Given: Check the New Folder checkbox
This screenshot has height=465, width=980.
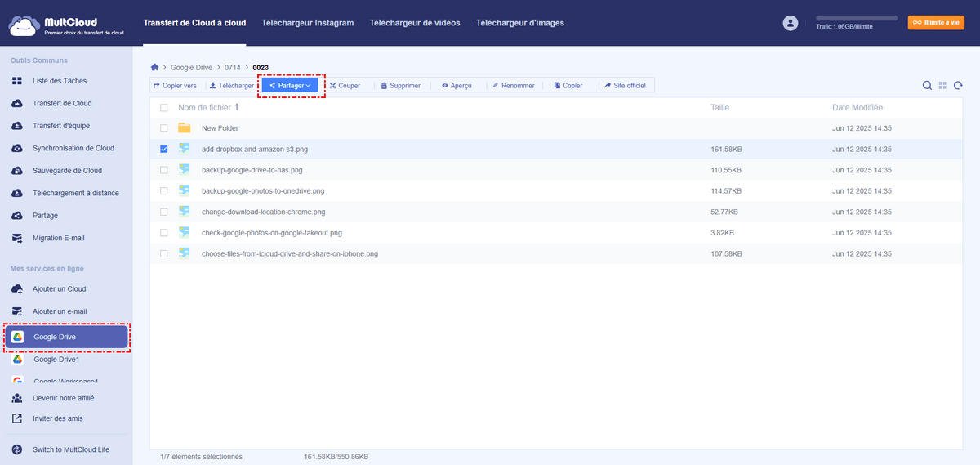Looking at the screenshot, I should 164,128.
